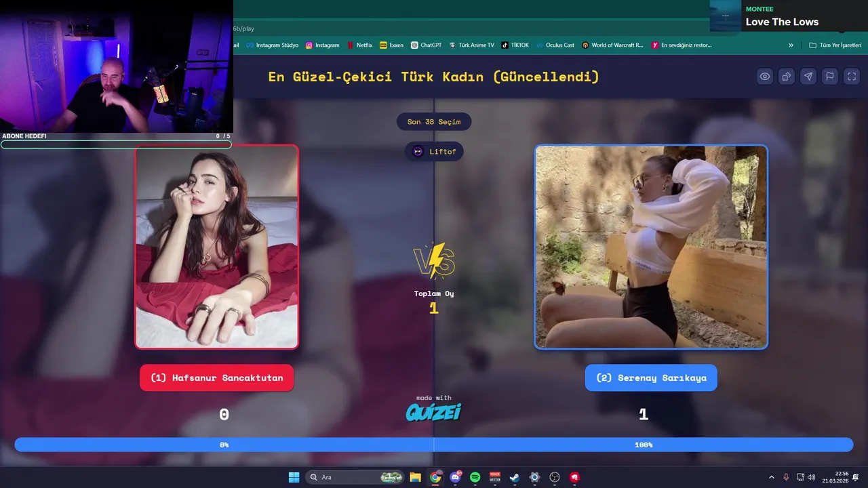Click the network tray icon
Viewport: 868px width, 488px height.
(x=800, y=477)
